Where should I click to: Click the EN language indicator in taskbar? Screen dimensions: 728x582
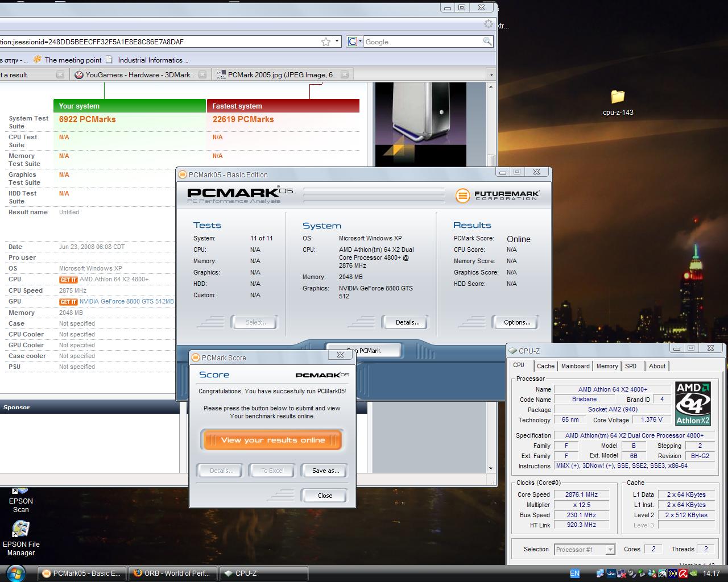point(575,573)
